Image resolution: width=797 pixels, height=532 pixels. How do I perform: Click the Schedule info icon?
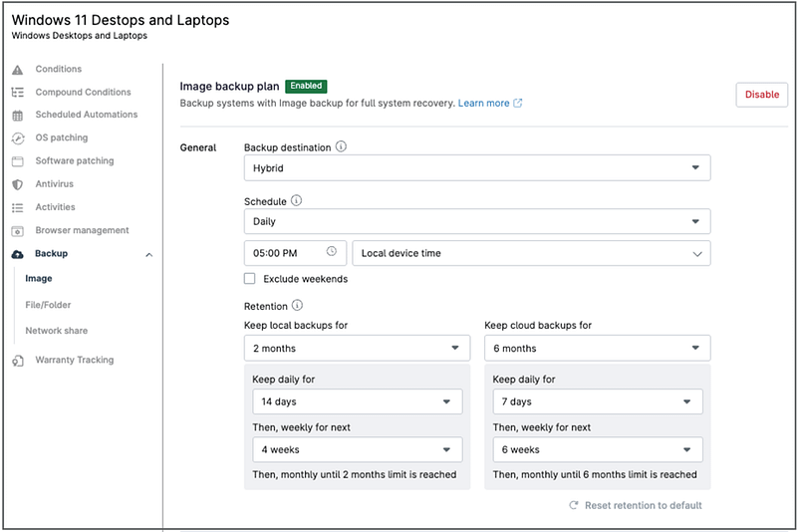tap(296, 200)
